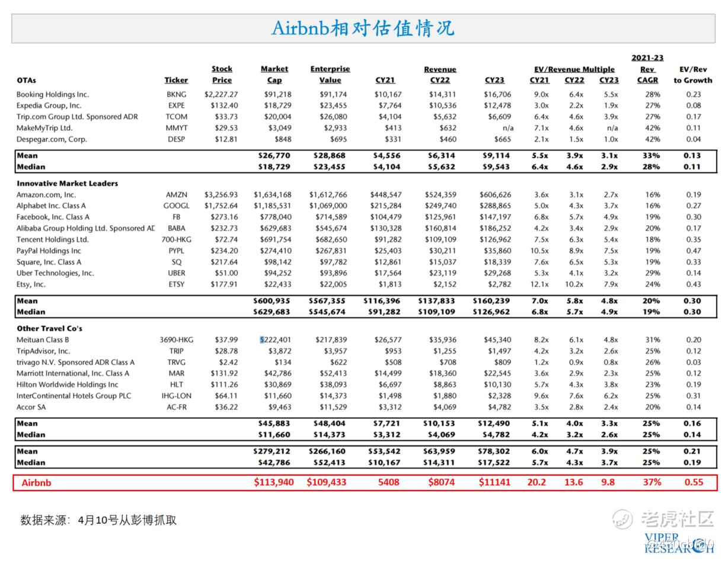Click the "Market Cap" column header
This screenshot has width=728, height=561.
(x=274, y=75)
